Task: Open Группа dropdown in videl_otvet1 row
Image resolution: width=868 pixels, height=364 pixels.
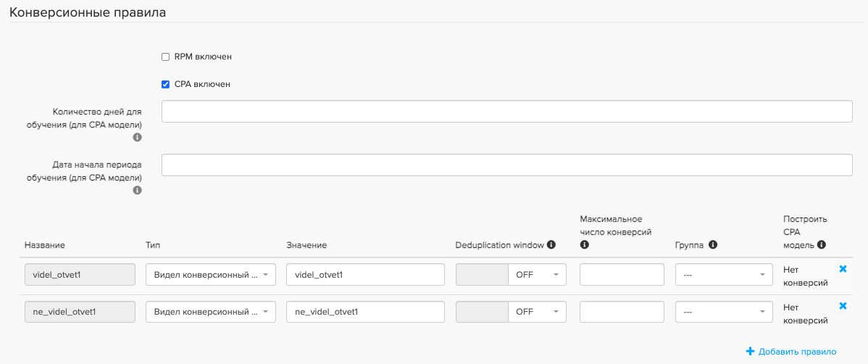Action: click(x=723, y=275)
